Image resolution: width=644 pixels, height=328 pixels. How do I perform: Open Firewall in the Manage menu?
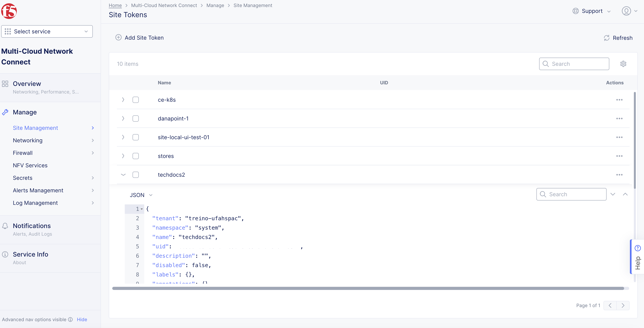pyautogui.click(x=23, y=153)
